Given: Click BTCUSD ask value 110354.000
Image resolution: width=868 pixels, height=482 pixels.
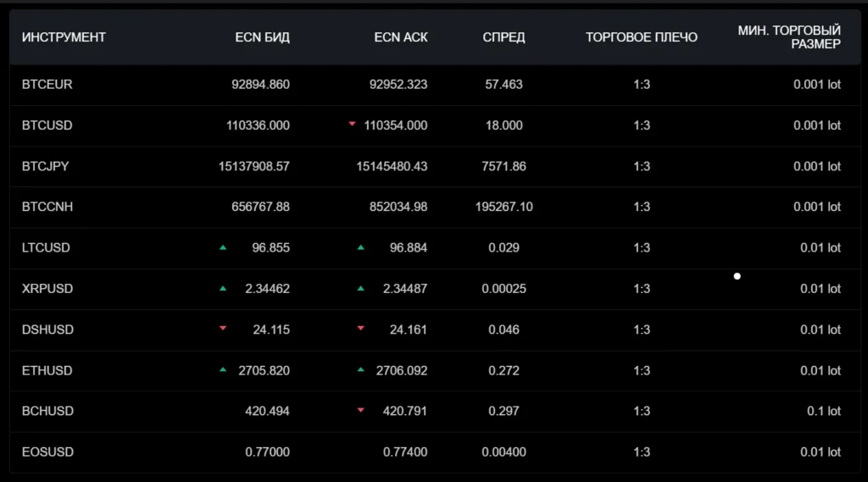Looking at the screenshot, I should pyautogui.click(x=396, y=125).
